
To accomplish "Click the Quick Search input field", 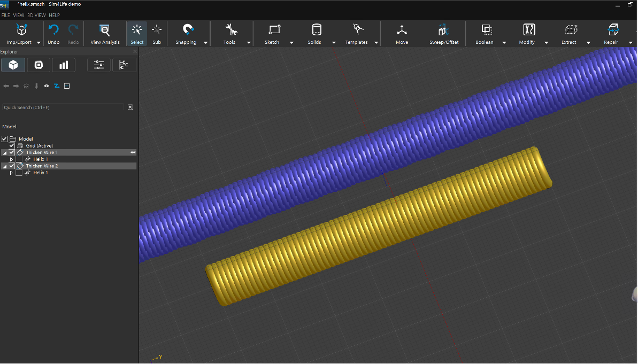I will tap(63, 107).
